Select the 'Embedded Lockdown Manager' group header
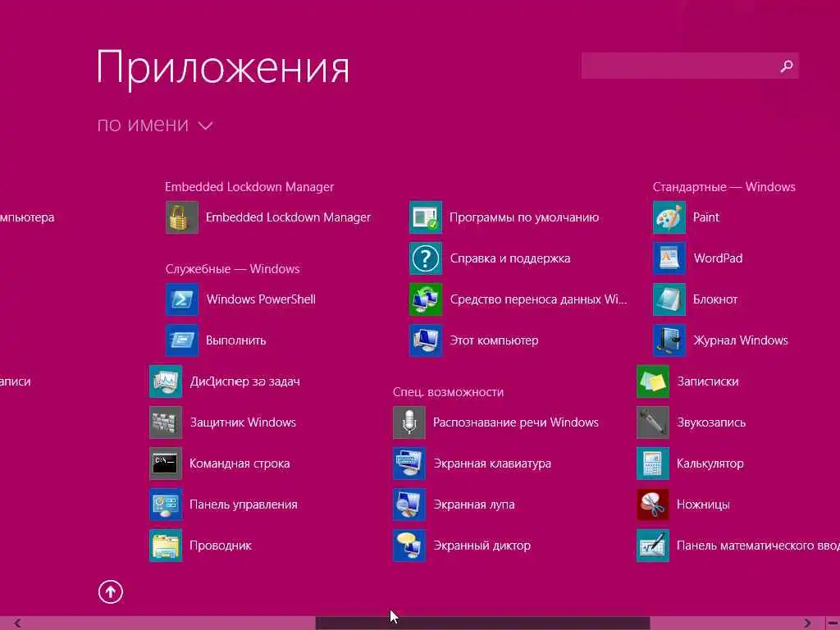840x630 pixels. click(249, 187)
